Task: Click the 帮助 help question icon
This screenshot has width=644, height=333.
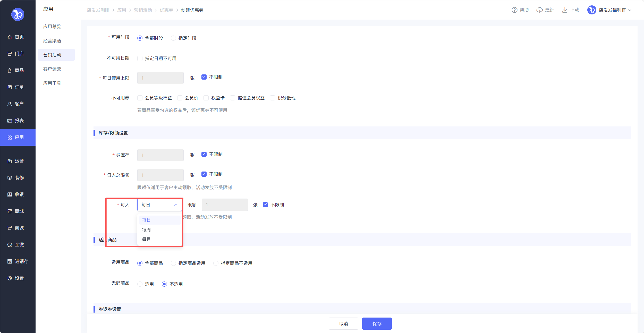Action: click(514, 10)
